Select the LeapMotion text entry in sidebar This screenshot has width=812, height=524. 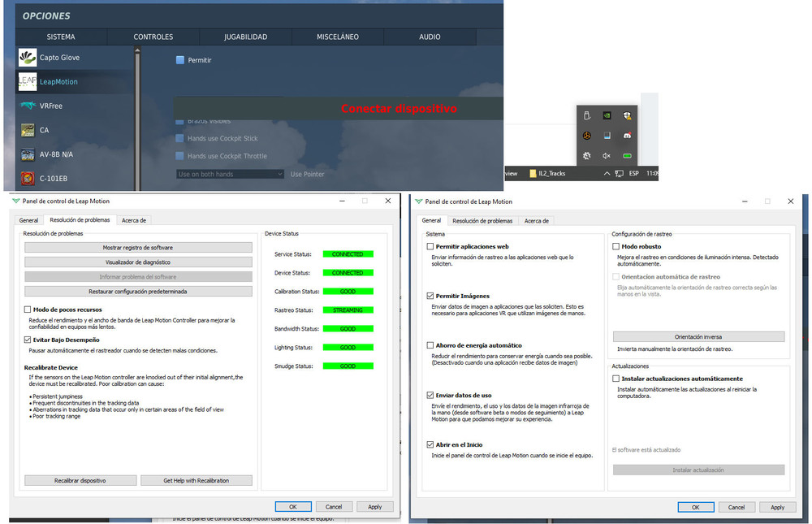pos(58,82)
